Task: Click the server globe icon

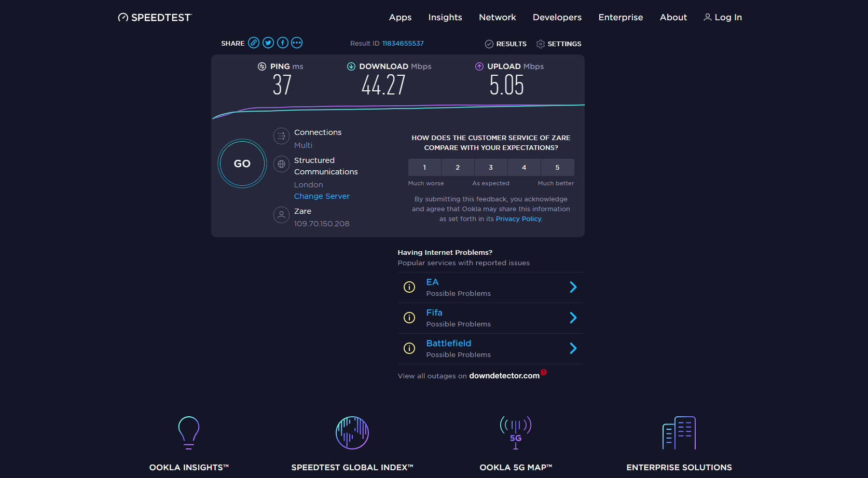Action: point(281,164)
